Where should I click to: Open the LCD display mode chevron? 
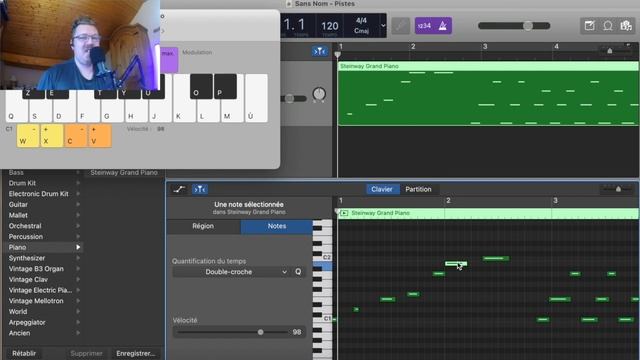[383, 25]
